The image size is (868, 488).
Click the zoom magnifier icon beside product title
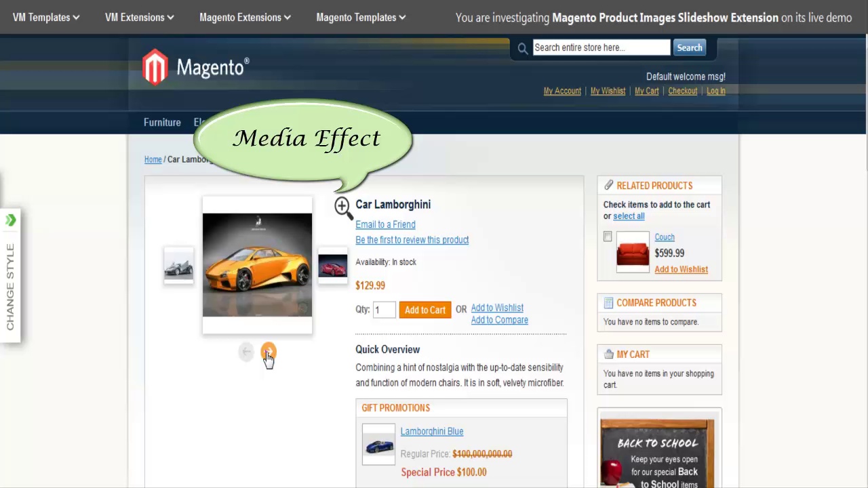(343, 208)
